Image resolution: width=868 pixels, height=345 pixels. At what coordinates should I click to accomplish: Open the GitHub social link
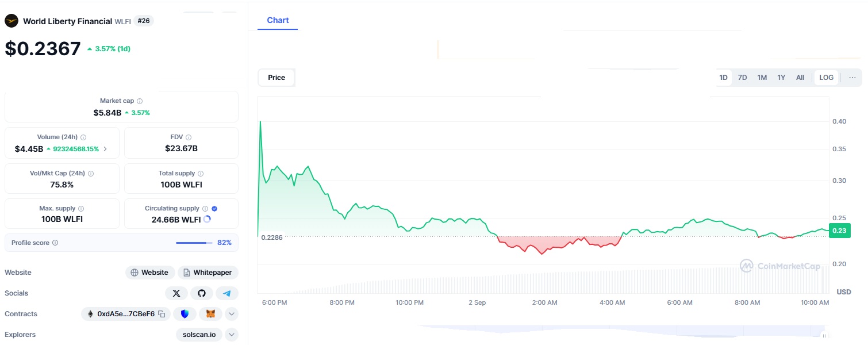click(202, 293)
